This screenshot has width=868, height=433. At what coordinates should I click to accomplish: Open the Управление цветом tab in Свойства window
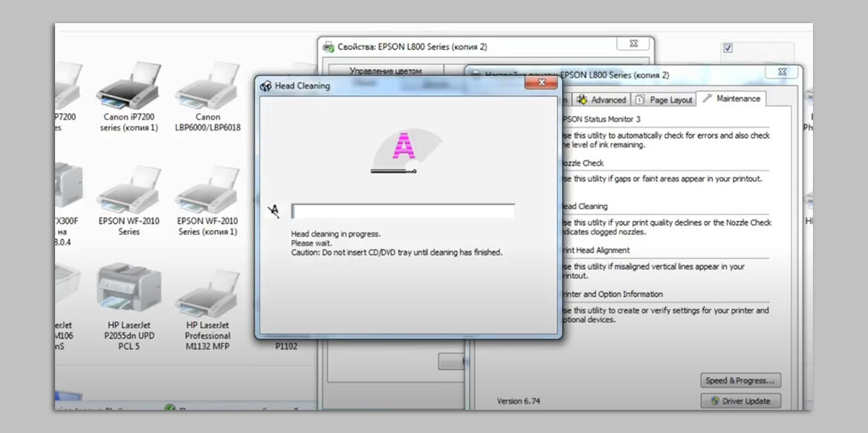[x=386, y=71]
